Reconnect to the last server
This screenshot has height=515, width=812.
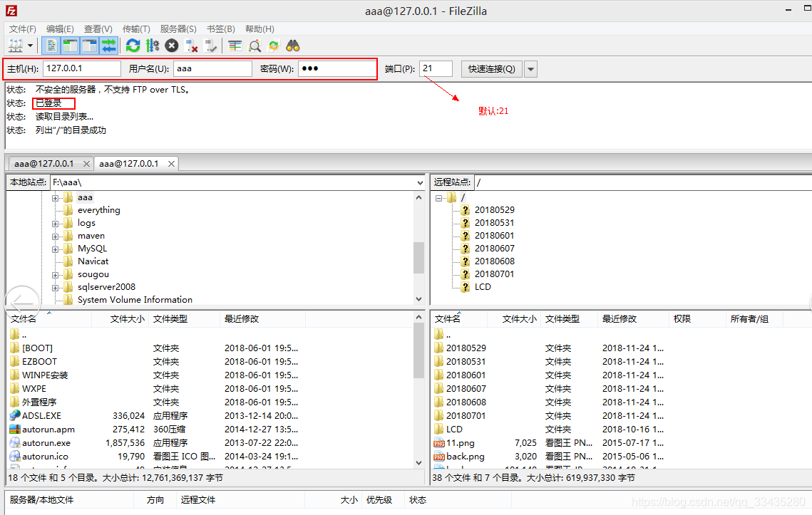tap(210, 46)
